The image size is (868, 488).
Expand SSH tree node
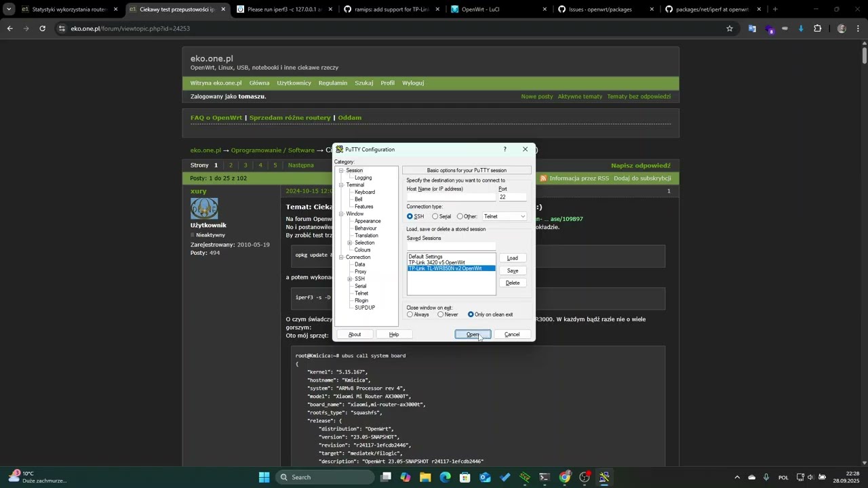[x=349, y=279]
